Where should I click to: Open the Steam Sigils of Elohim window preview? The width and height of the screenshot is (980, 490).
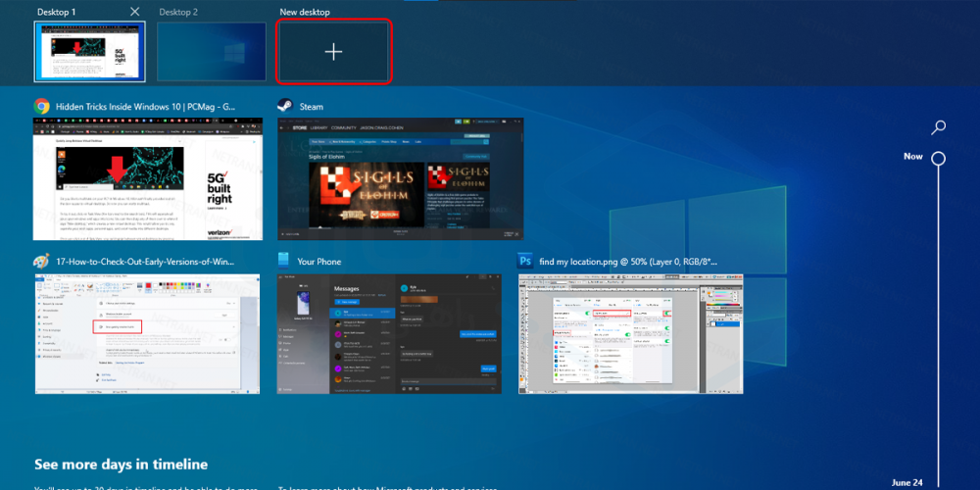(400, 178)
